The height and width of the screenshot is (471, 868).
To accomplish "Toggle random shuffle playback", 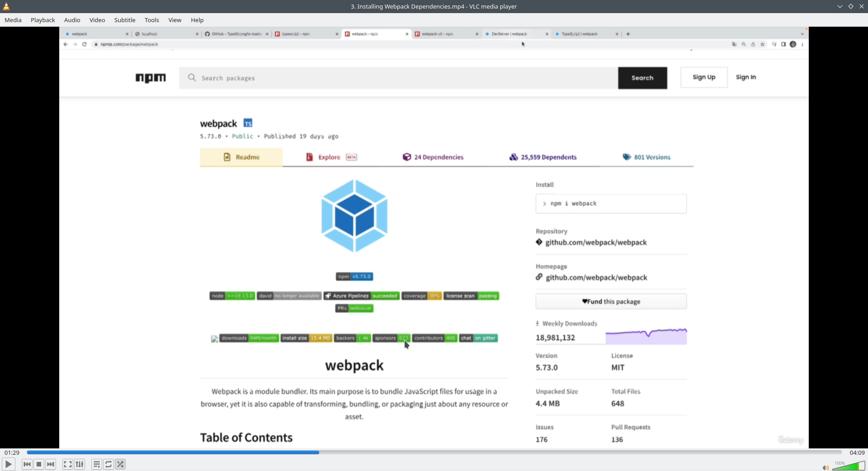I will click(x=120, y=464).
